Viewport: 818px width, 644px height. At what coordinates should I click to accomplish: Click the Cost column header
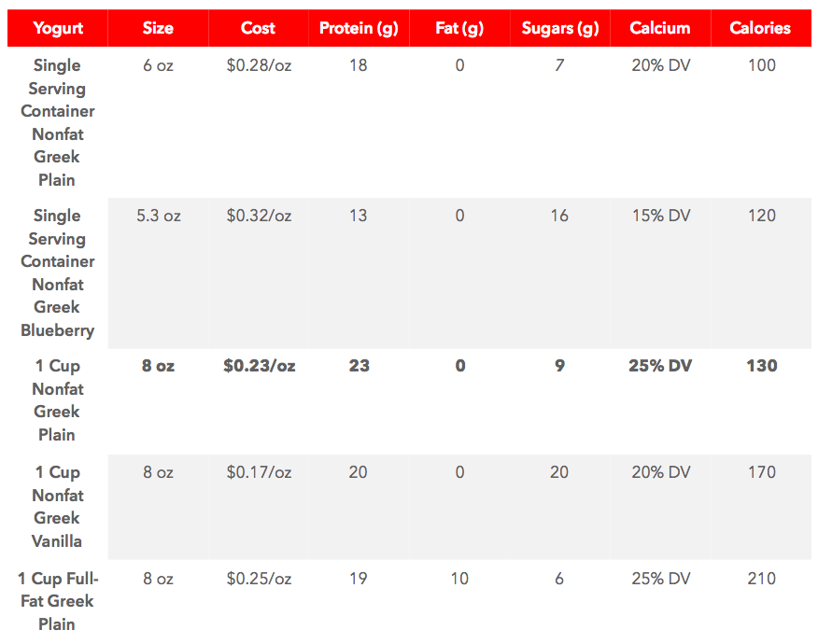tap(259, 28)
